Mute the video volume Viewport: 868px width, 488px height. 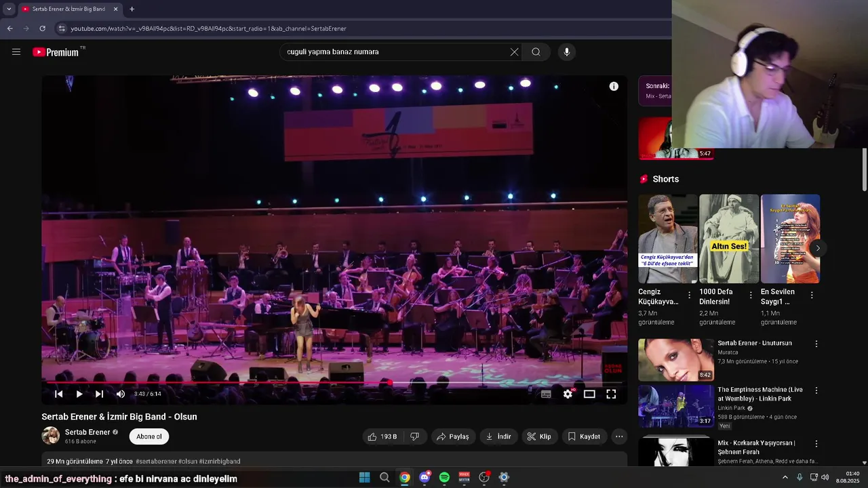[x=121, y=394]
